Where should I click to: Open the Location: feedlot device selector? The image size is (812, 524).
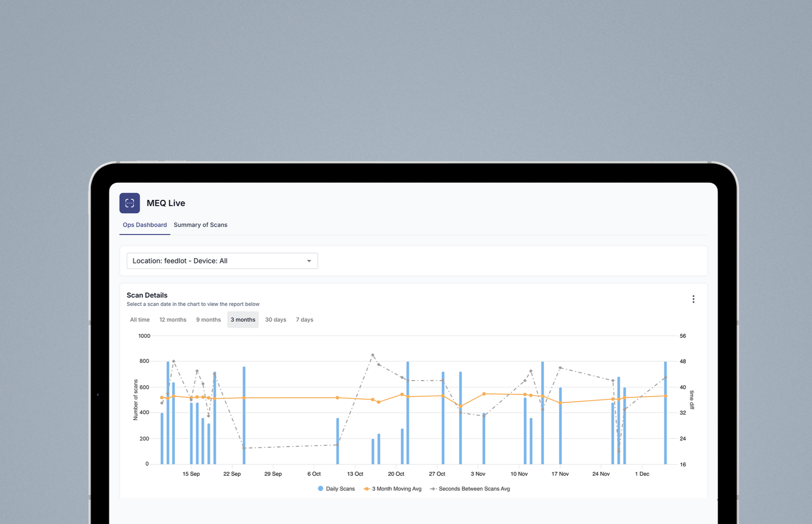[x=222, y=261]
